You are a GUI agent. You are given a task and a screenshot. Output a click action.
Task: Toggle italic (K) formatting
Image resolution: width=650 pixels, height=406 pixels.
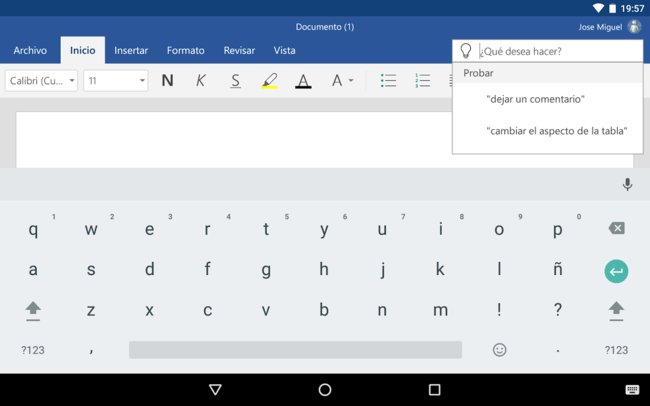201,80
